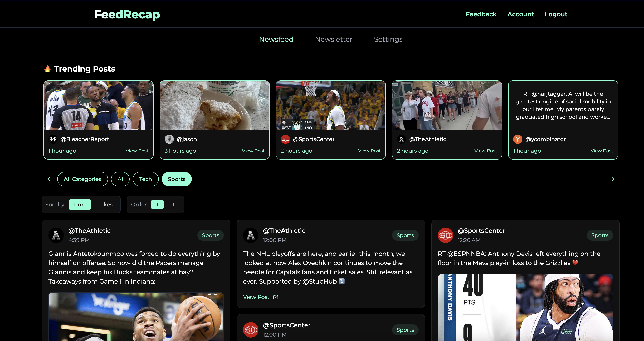Sort posts by Likes

[x=106, y=205]
